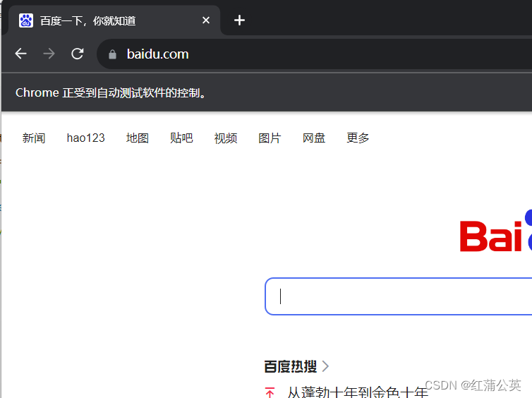Open the 视频 link
This screenshot has height=398, width=532.
pyautogui.click(x=226, y=138)
